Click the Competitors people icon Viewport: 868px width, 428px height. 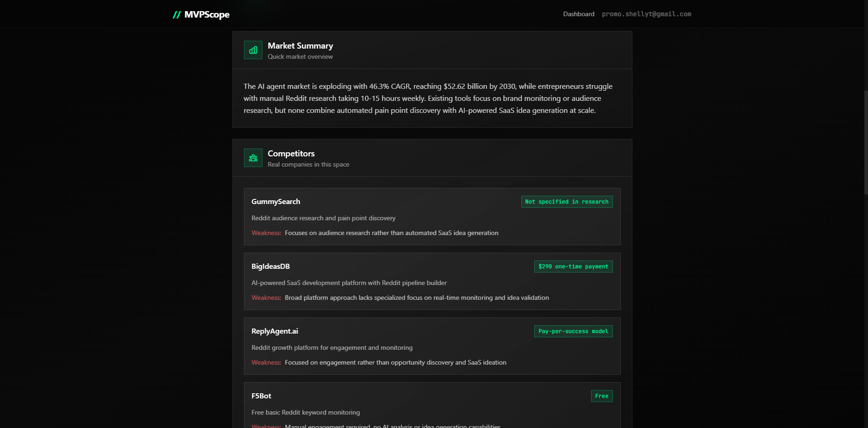click(x=253, y=158)
